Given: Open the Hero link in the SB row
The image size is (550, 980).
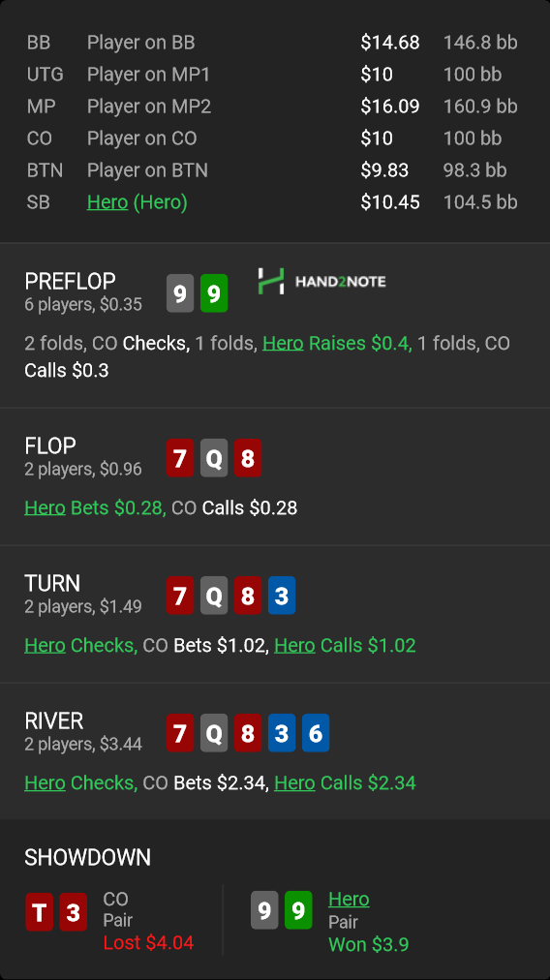Looking at the screenshot, I should pyautogui.click(x=107, y=202).
